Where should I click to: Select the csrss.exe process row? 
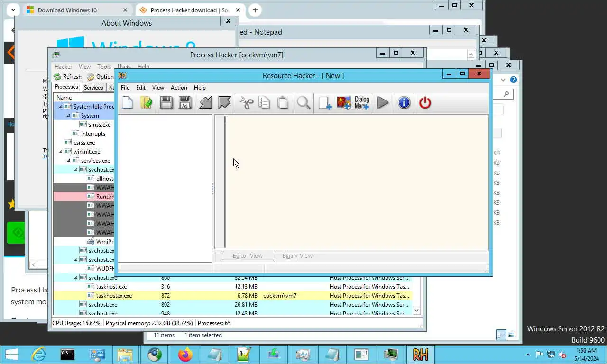point(84,143)
